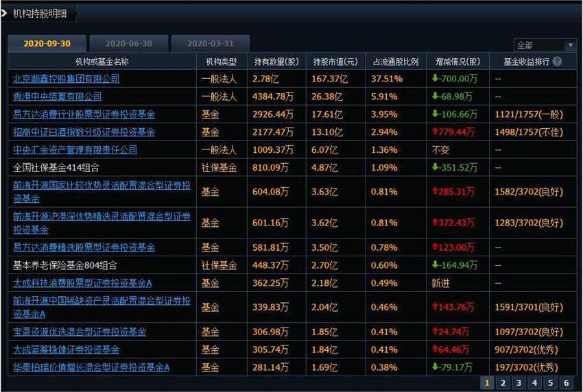The image size is (583, 392).
Task: Open 易方达消费行业股票型证券投资基金 link
Action: coord(84,114)
